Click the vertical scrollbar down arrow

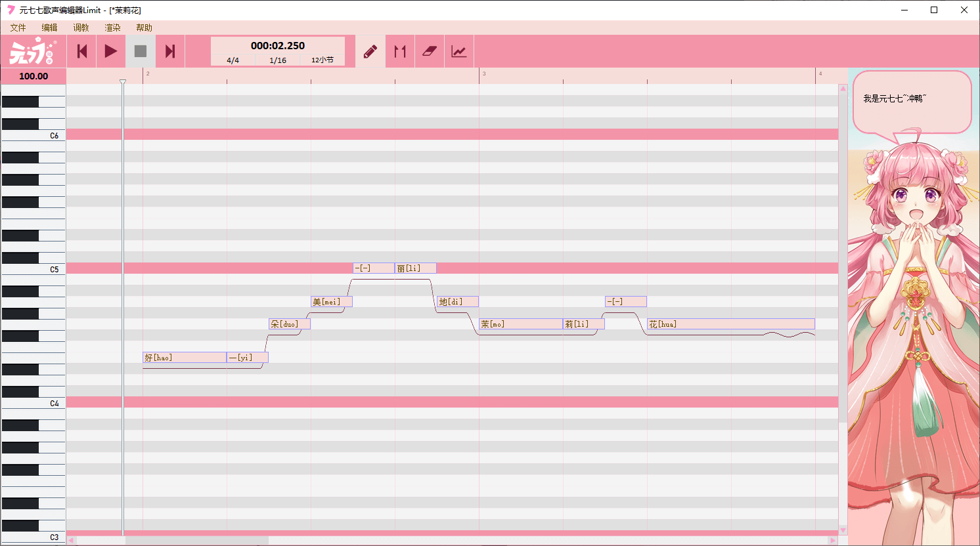[x=843, y=530]
